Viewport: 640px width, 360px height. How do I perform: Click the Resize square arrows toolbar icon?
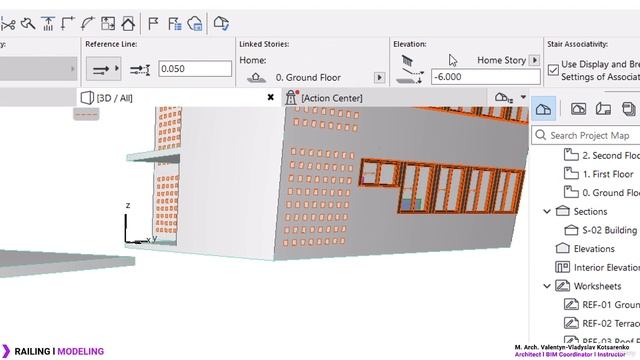tap(108, 24)
